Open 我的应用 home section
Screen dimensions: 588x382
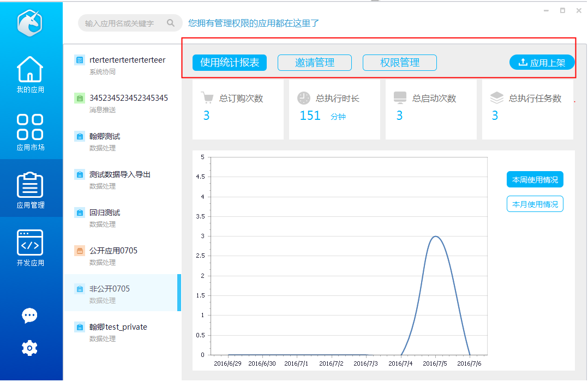point(31,75)
